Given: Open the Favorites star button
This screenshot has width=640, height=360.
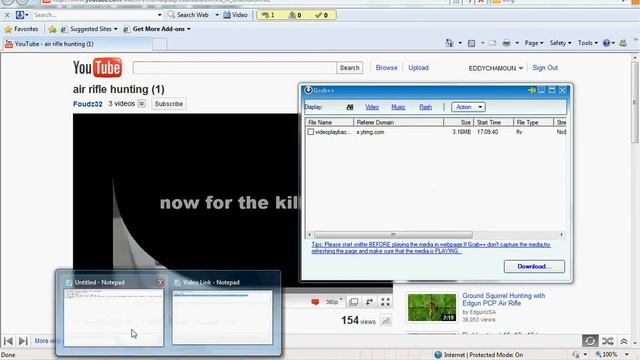Looking at the screenshot, I should click(x=21, y=29).
